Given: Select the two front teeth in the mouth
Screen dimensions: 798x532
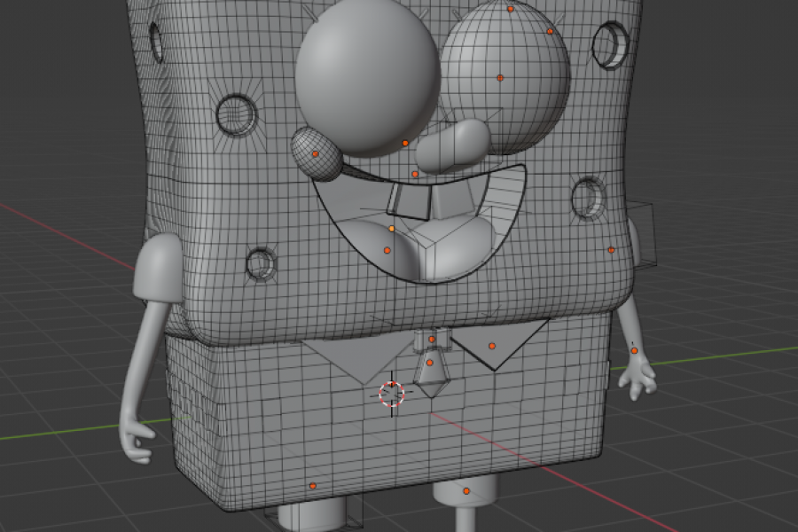Looking at the screenshot, I should point(434,200).
